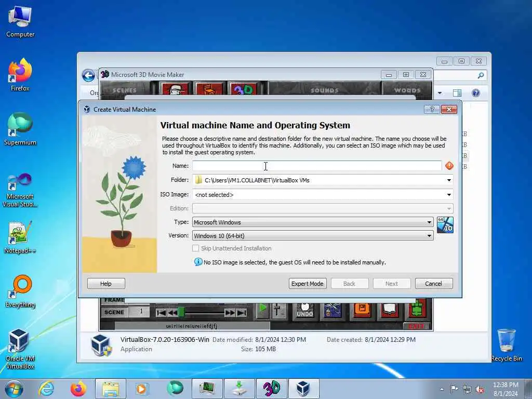
Task: Click the Cancel button
Action: (x=434, y=284)
